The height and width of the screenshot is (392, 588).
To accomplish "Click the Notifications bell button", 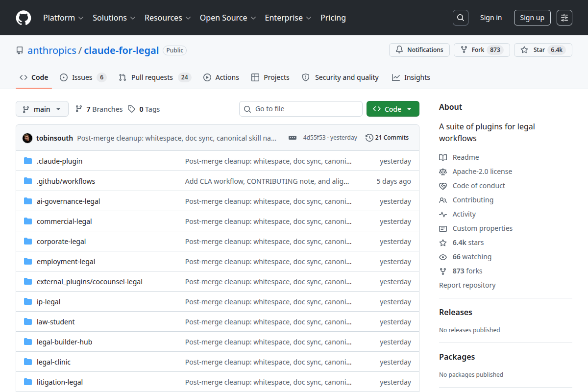I will (x=419, y=50).
